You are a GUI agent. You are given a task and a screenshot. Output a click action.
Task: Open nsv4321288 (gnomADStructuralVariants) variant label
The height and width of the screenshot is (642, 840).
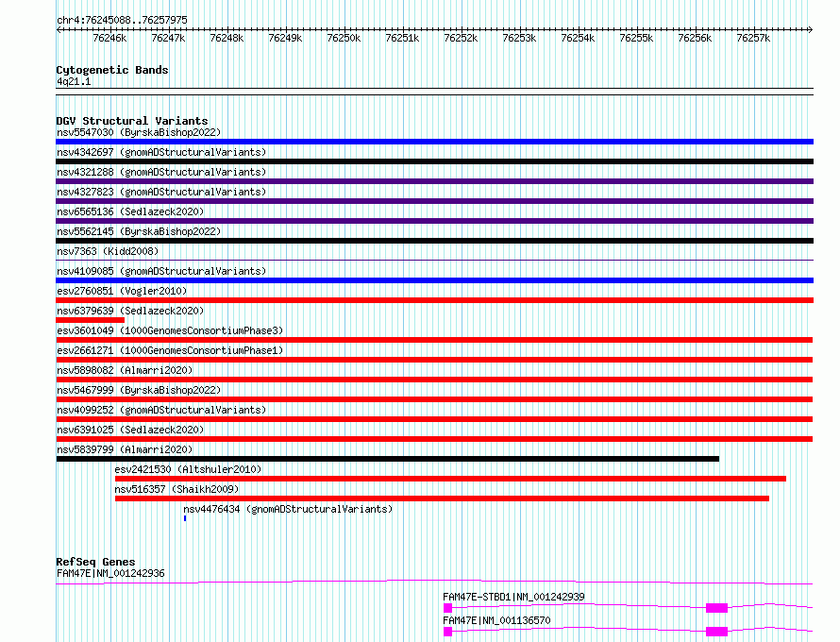coord(161,172)
